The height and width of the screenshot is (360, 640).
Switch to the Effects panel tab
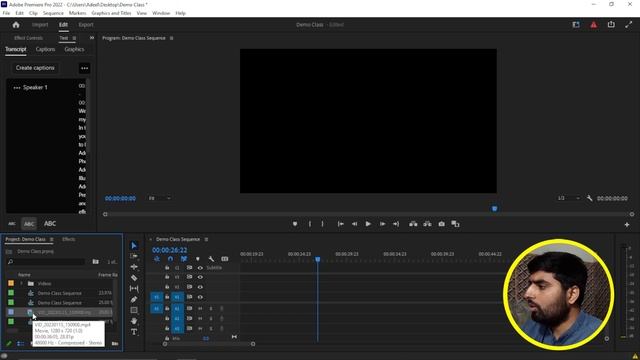pos(69,239)
